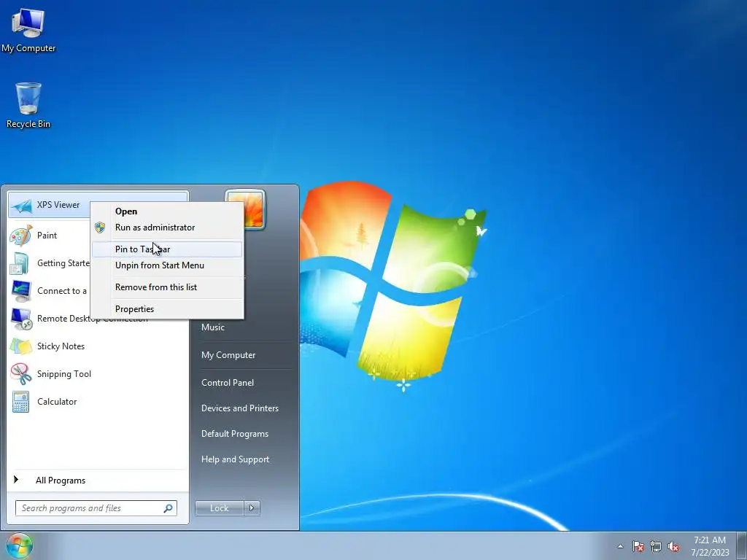Click the XPS Viewer paper plane icon
This screenshot has height=560, width=747.
coord(21,206)
